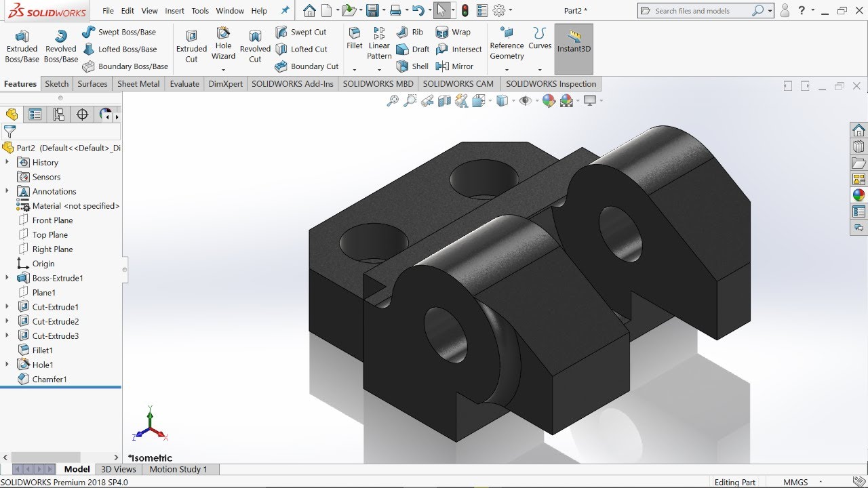The height and width of the screenshot is (488, 868).
Task: Click the Zoom to Area icon
Action: coord(410,101)
